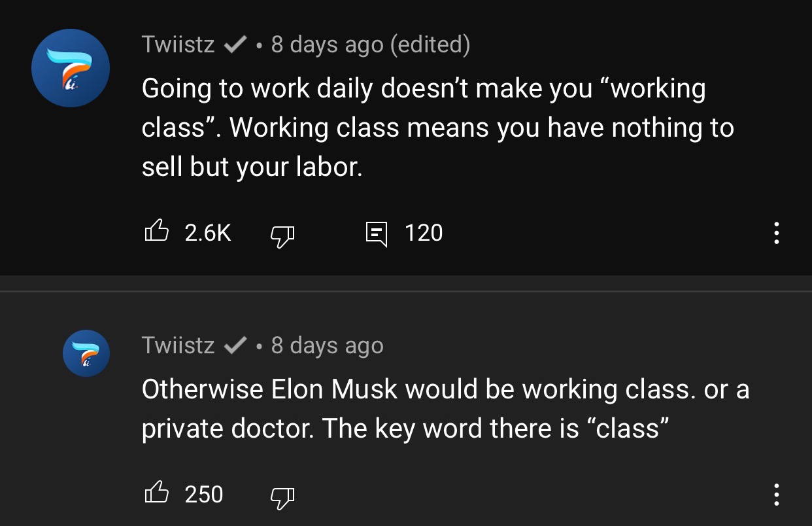Screen dimensions: 812x526
Task: Open replies icon on top comment
Action: (376, 234)
